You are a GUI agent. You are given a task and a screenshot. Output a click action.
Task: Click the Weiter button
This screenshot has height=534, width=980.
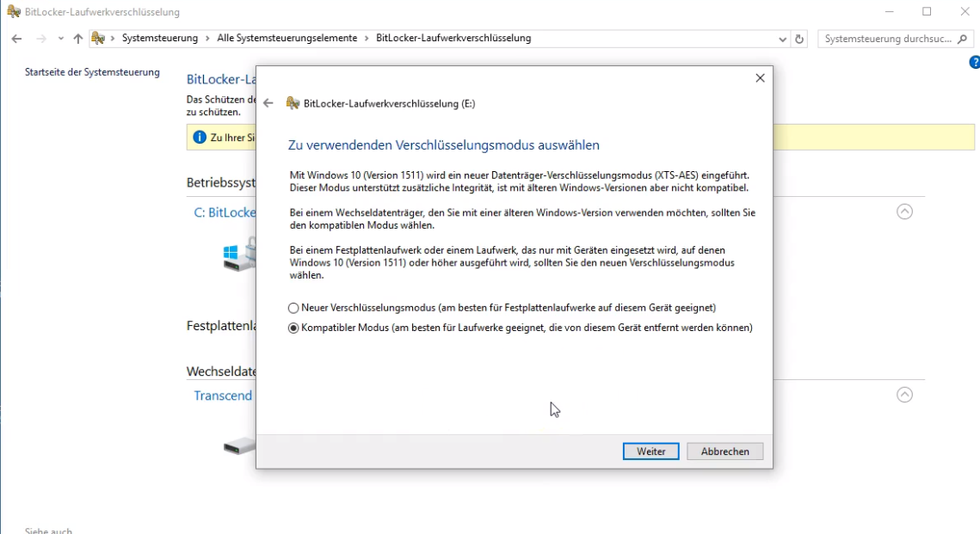[650, 451]
